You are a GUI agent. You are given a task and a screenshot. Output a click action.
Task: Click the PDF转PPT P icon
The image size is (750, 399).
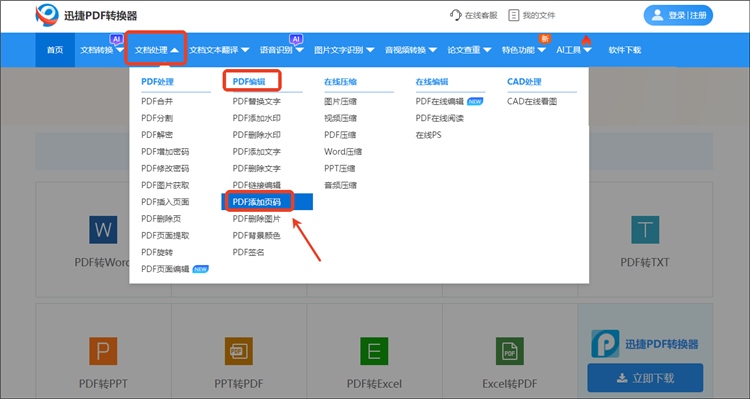(103, 351)
